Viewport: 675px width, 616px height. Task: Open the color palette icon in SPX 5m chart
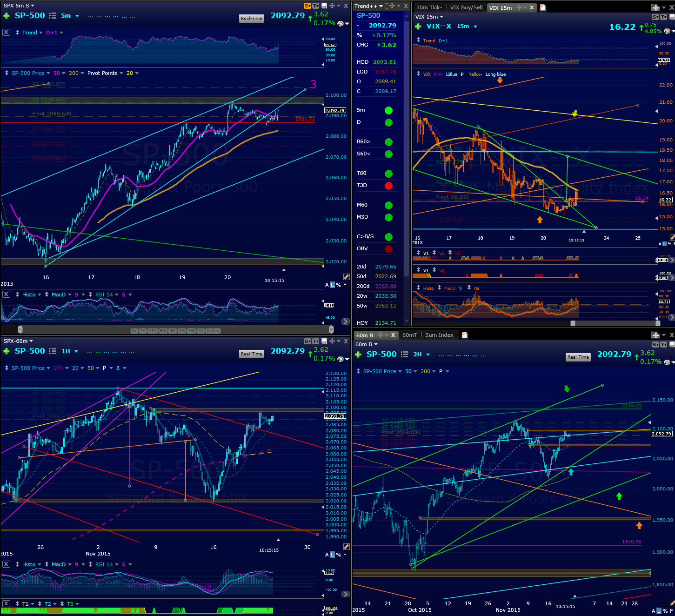341,23
